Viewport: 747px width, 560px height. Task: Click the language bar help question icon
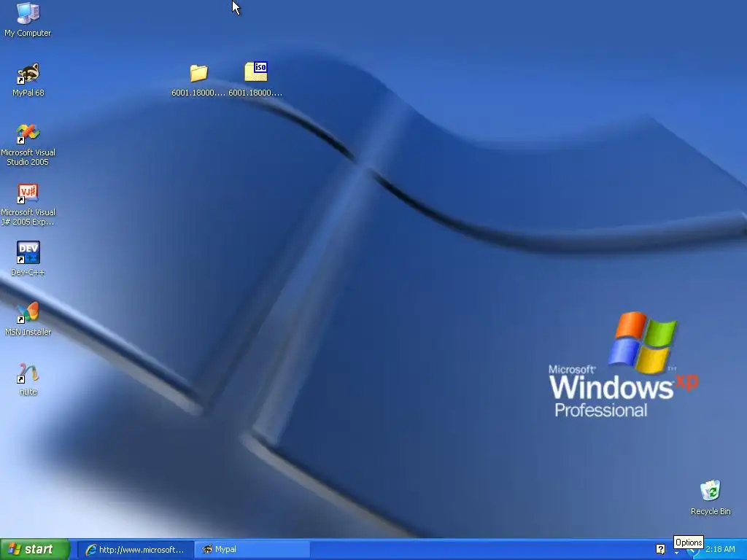click(660, 549)
